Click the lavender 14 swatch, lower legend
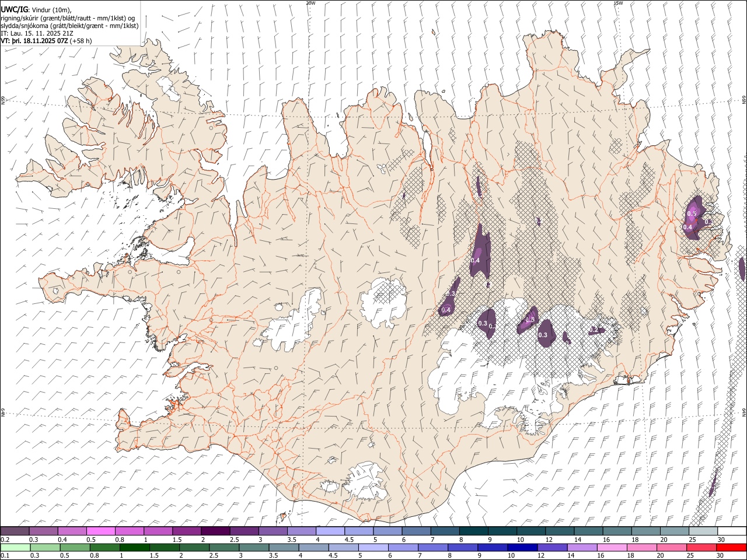Screen dimensions: 747x560 pos(582,547)
